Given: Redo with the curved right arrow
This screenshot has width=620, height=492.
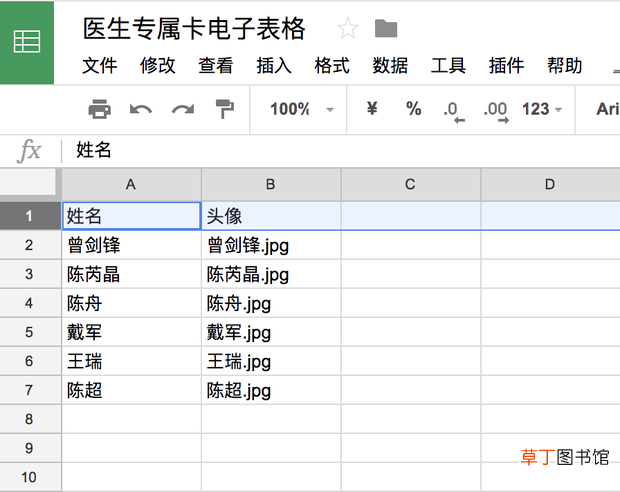Looking at the screenshot, I should (183, 109).
